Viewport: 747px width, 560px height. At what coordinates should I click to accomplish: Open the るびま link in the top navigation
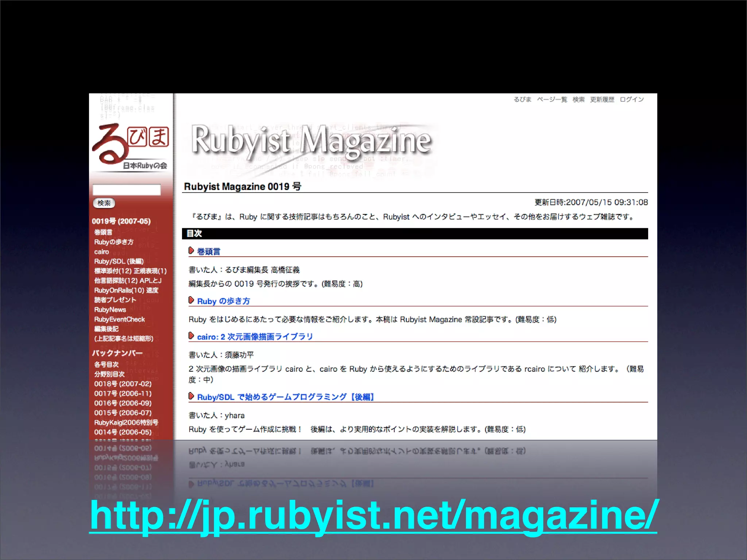[522, 100]
